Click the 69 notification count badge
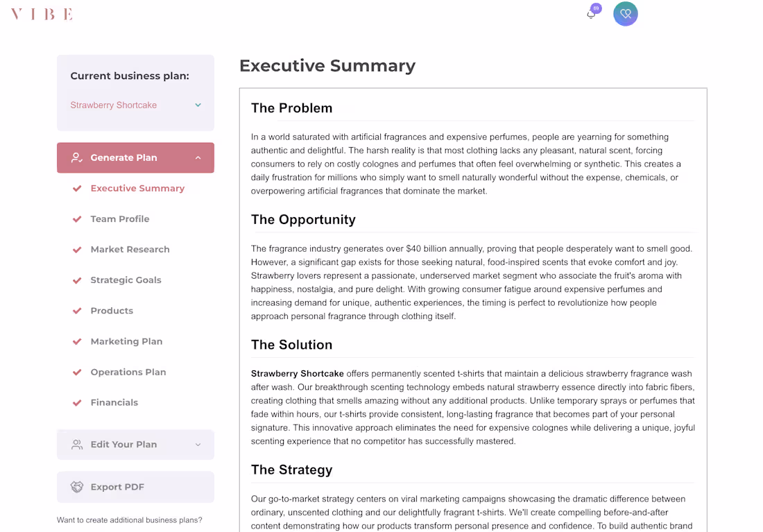The image size is (763, 532). [595, 8]
